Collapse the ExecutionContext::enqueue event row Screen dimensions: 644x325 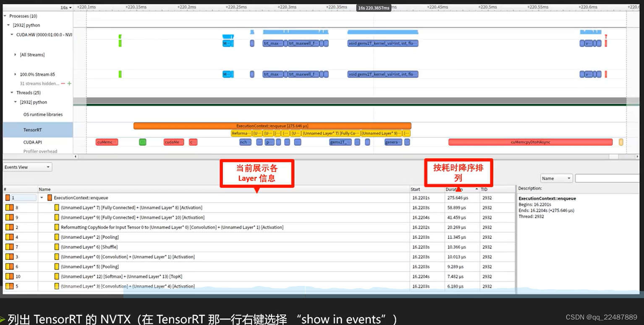42,198
